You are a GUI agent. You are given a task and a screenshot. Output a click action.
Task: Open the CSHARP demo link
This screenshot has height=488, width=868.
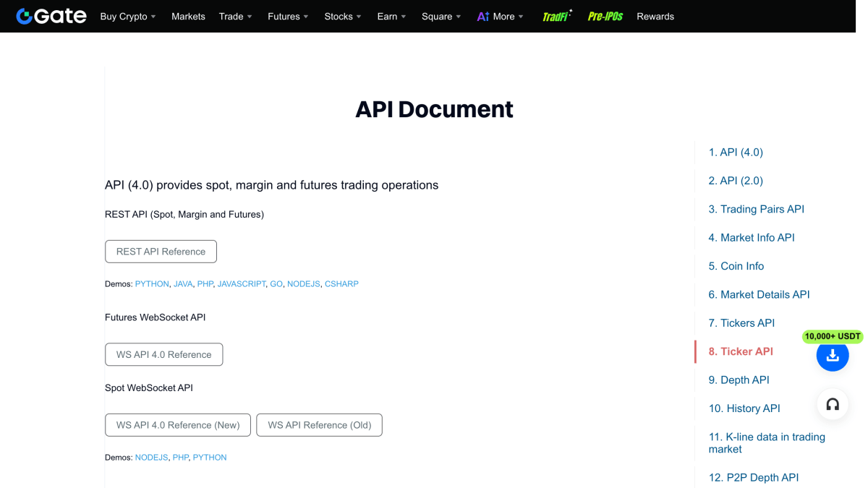(x=341, y=284)
